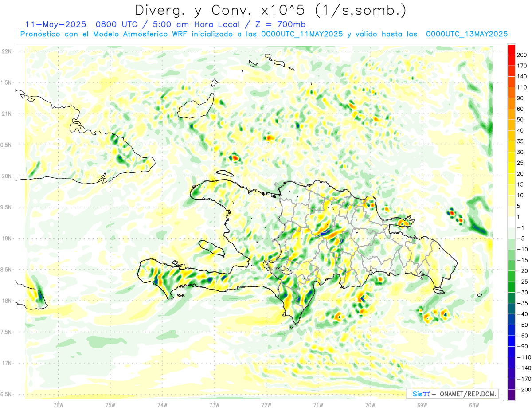Click the '7.5N' latitude label
Image resolution: width=532 pixels, height=411 pixels.
coord(6,332)
